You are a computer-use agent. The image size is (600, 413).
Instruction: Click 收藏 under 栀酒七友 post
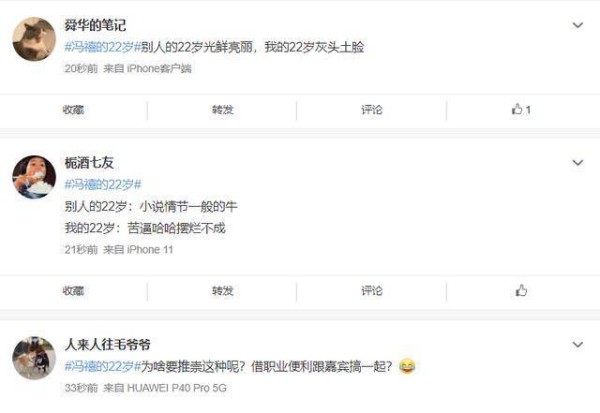click(x=73, y=291)
